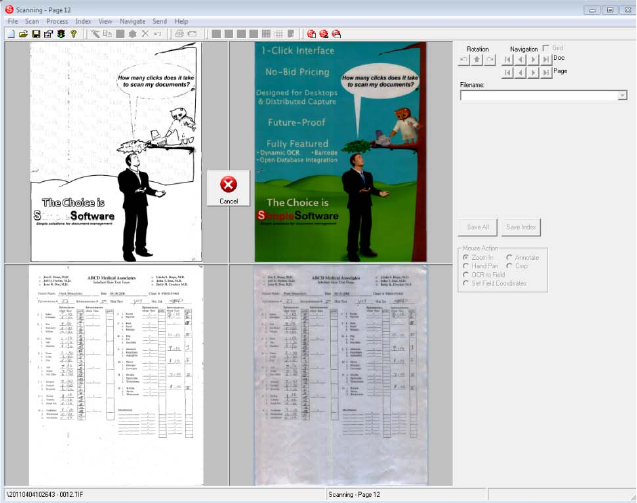Click the first red scan toolbar icon
The width and height of the screenshot is (637, 503).
[312, 34]
